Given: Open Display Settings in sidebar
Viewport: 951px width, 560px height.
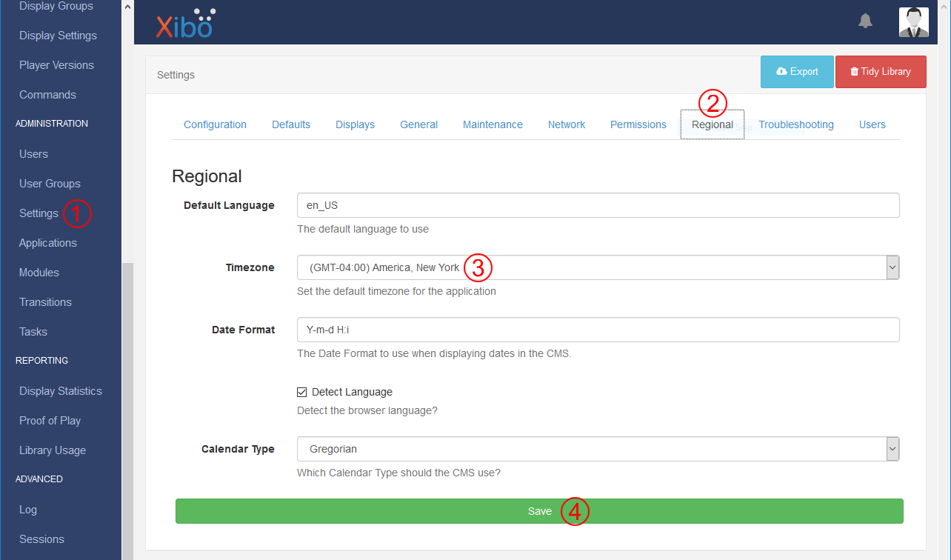Looking at the screenshot, I should coord(58,36).
